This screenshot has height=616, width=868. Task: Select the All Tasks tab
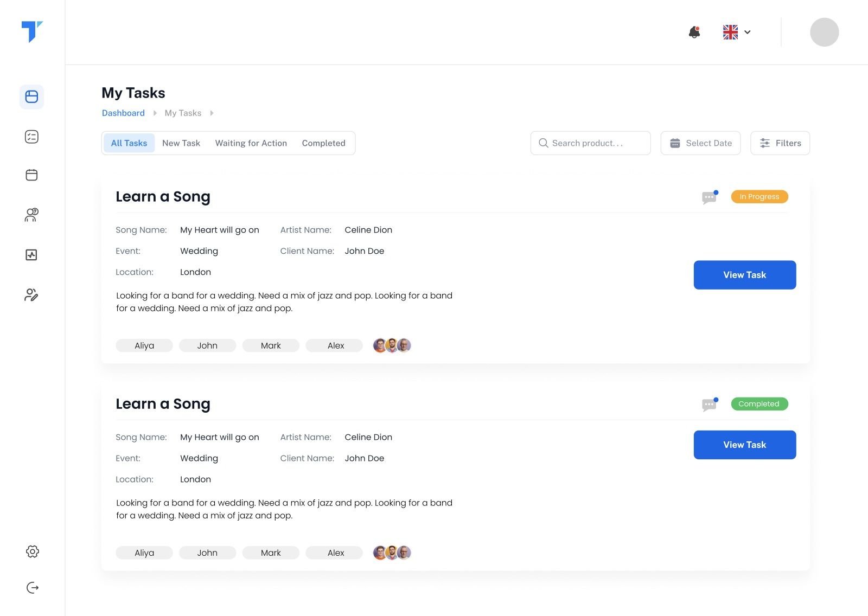pyautogui.click(x=129, y=143)
